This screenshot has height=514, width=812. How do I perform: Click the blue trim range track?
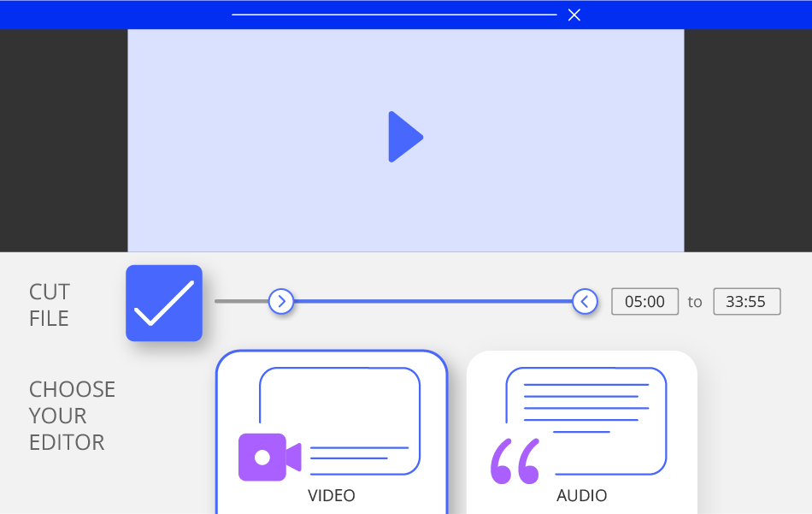pyautogui.click(x=433, y=301)
